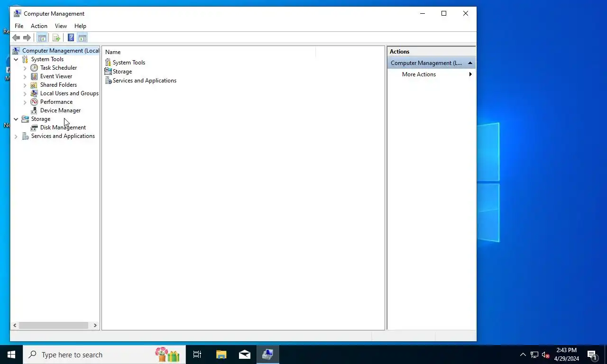607x364 pixels.
Task: Click tree pane scrollbar left arrow
Action: [15, 325]
